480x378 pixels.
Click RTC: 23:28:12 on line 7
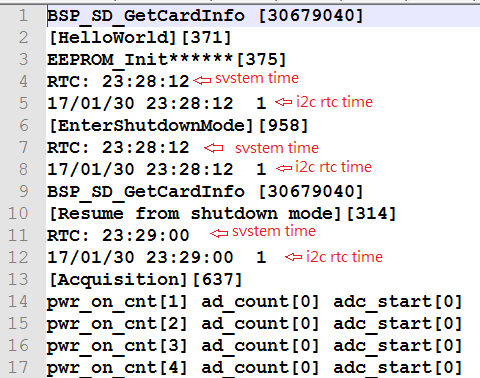coord(118,147)
